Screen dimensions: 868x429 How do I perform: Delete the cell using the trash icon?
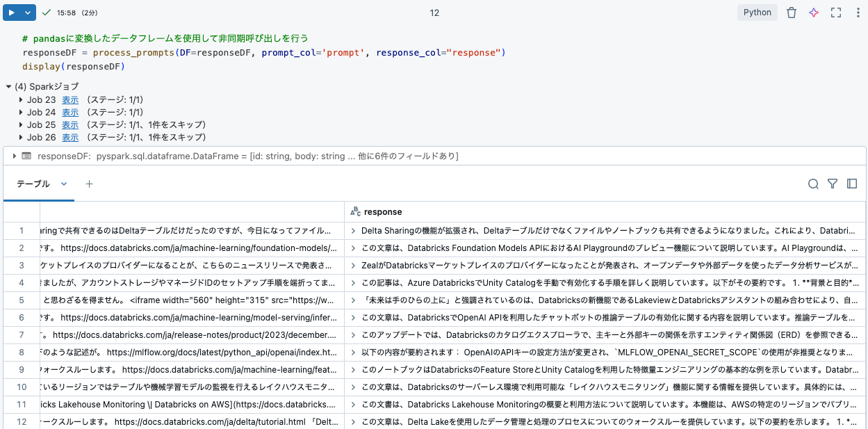coord(791,12)
